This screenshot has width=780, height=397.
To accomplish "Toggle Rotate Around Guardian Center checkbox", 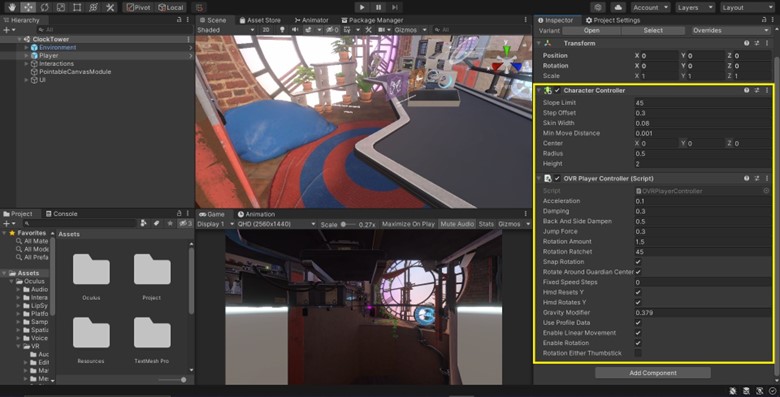I will pos(638,272).
